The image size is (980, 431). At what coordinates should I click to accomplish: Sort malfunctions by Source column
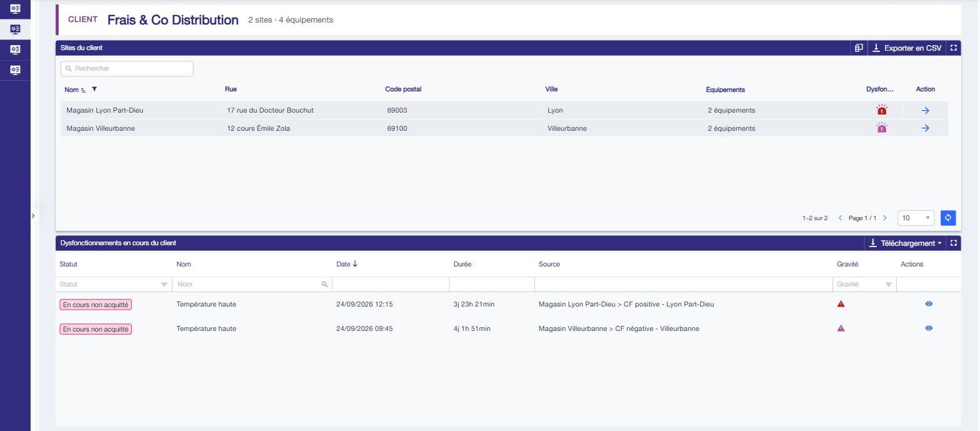click(x=549, y=264)
